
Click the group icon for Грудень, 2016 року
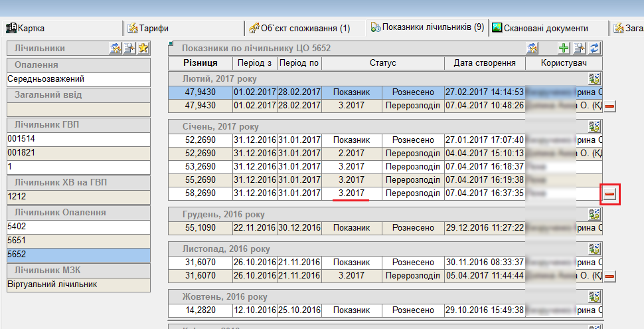(x=594, y=214)
